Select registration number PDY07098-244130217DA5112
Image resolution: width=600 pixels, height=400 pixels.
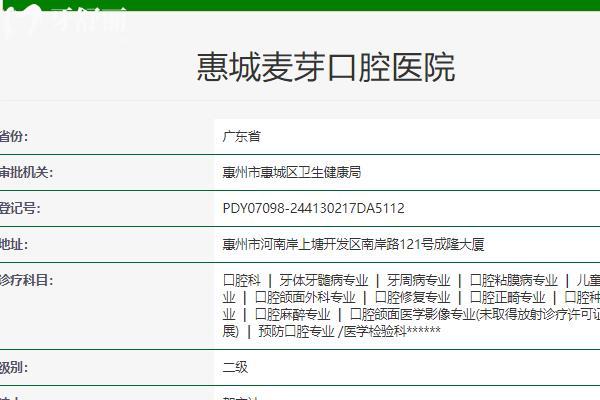[313, 208]
